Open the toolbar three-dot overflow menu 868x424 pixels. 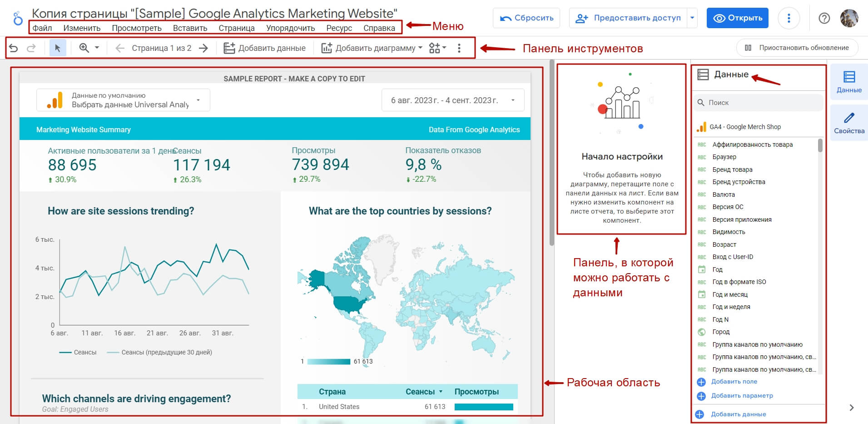[459, 48]
